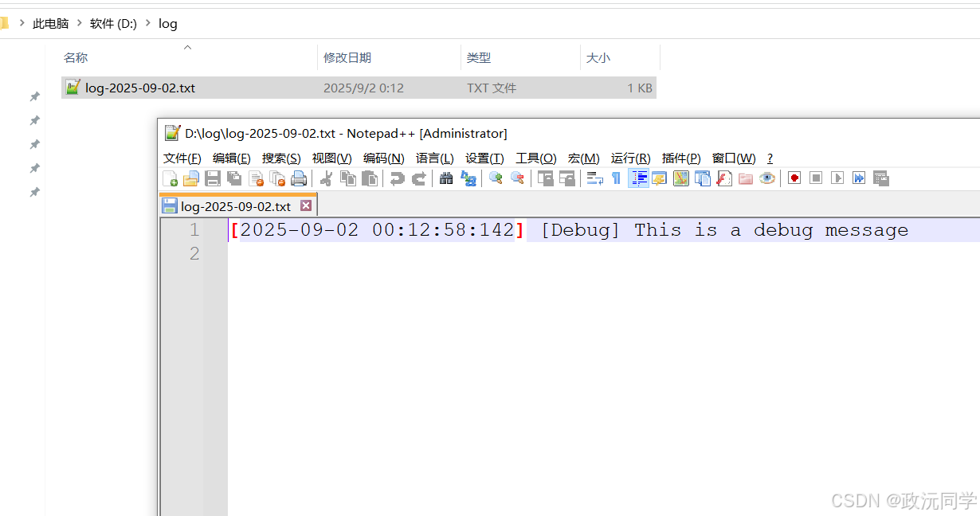Toggle synchronized horizontal scrolling
980x516 pixels.
click(x=567, y=178)
